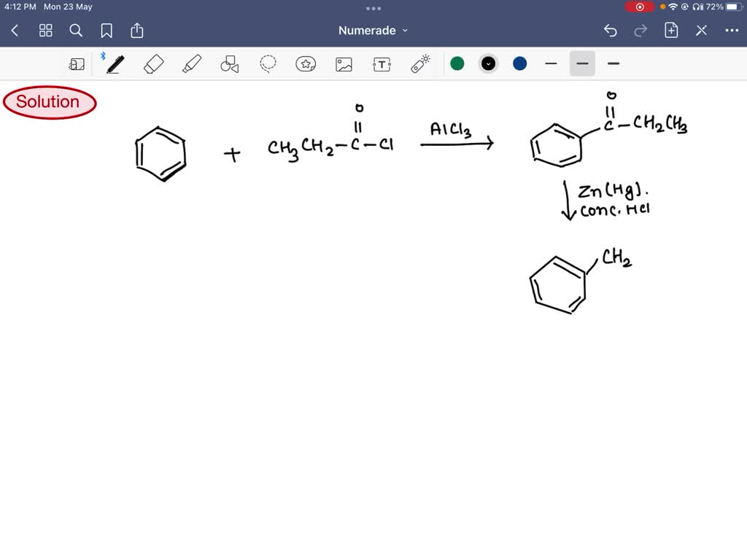Image resolution: width=747 pixels, height=560 pixels.
Task: Select the Lasso selection tool
Action: 267,63
